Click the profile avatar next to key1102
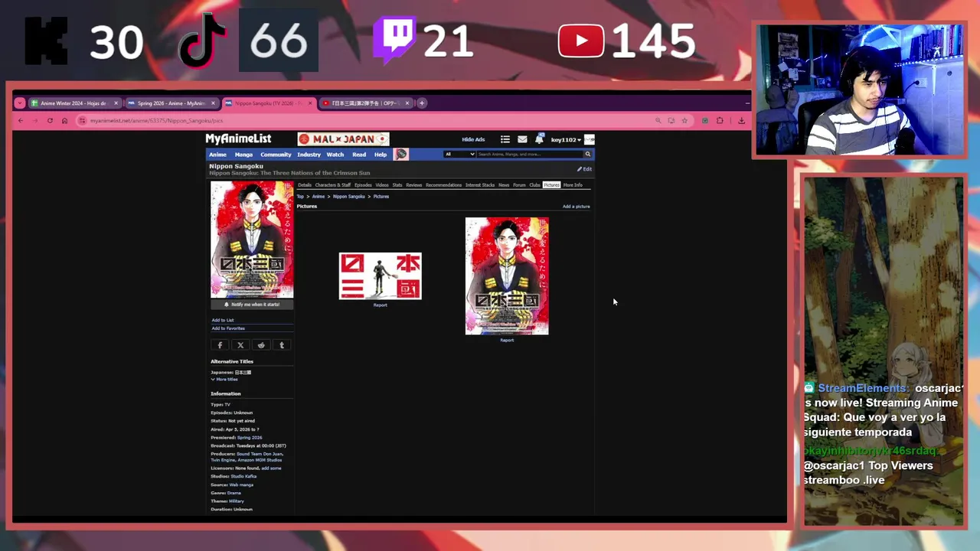 tap(590, 139)
